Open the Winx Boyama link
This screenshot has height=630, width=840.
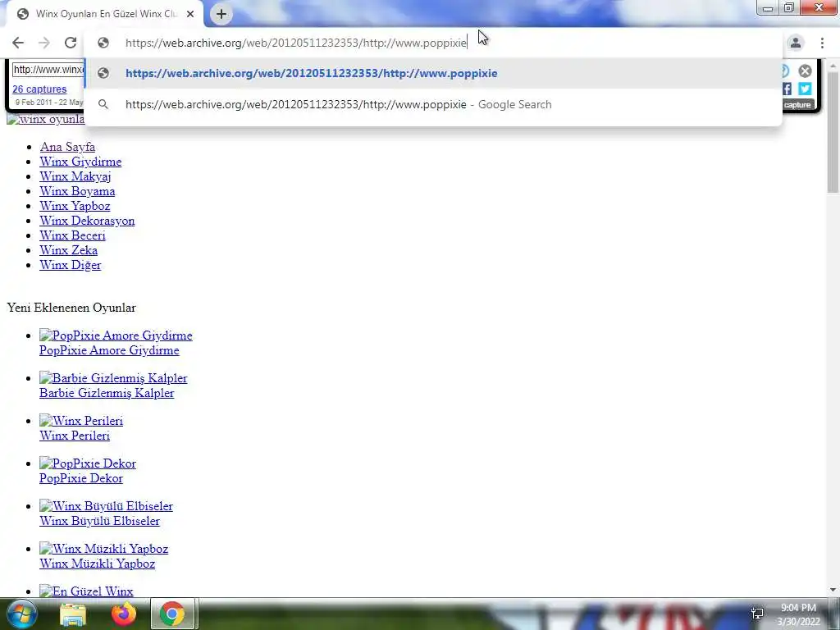77,191
